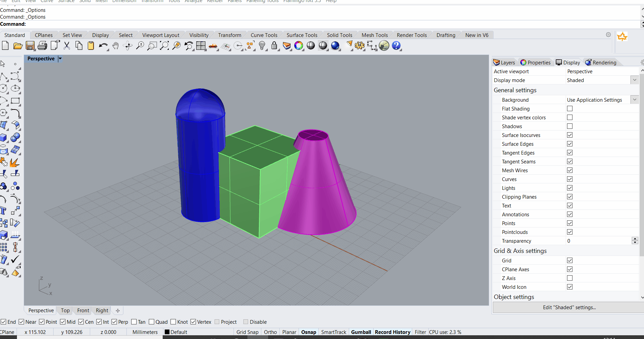Switch to the Mesh Tools toolbar tab

[375, 35]
